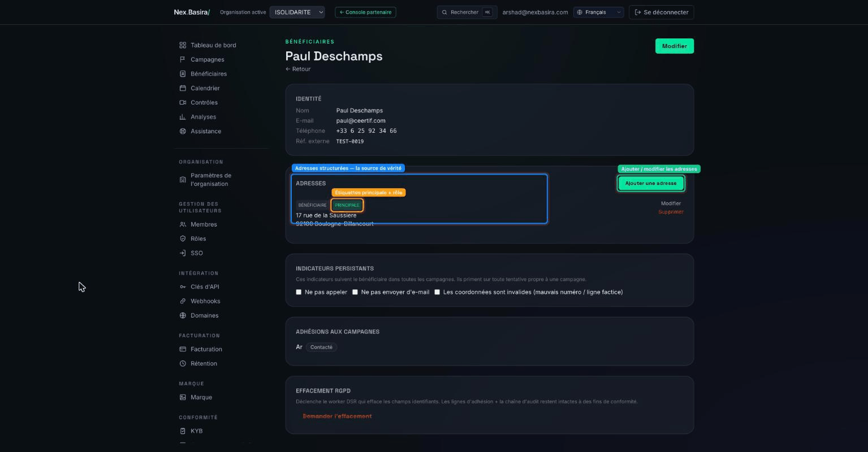Click the paul@ceertif.com email value

click(361, 120)
